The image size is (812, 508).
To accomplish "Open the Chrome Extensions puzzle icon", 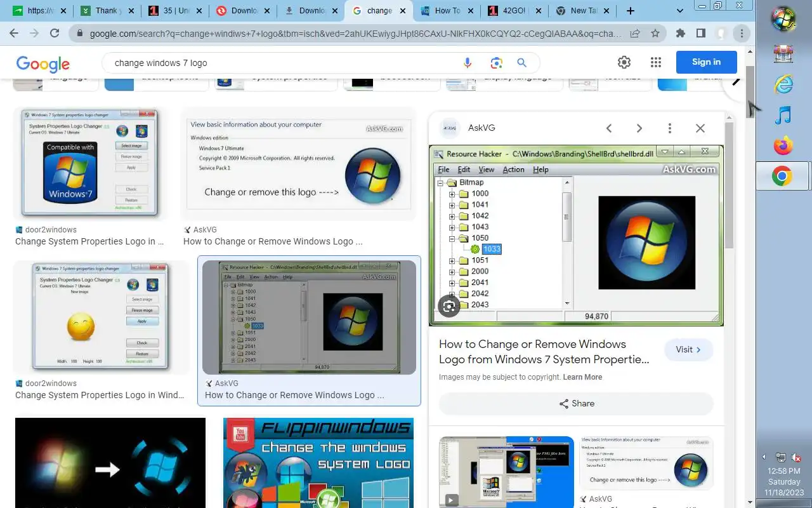I will [x=681, y=33].
